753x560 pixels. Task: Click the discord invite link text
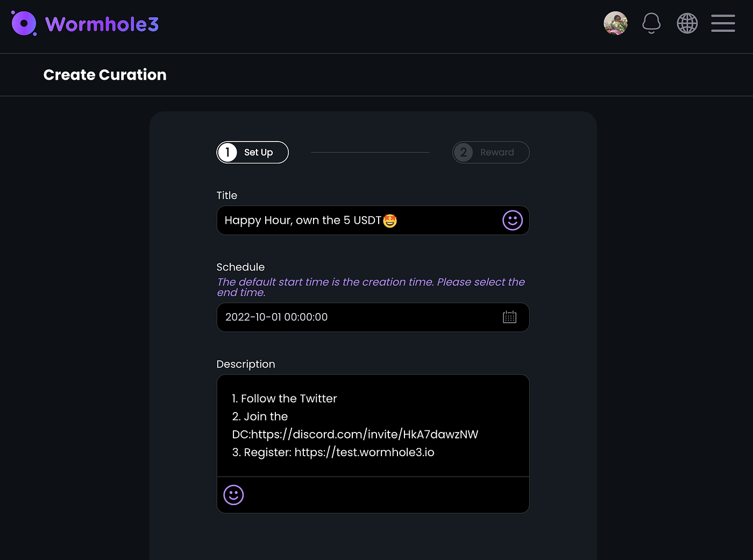pyautogui.click(x=365, y=434)
